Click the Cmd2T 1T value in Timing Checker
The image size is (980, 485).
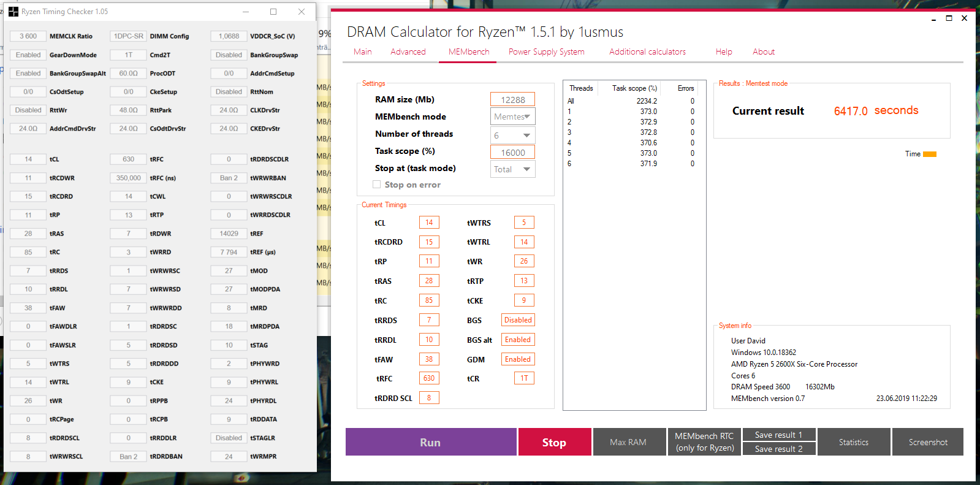point(129,55)
